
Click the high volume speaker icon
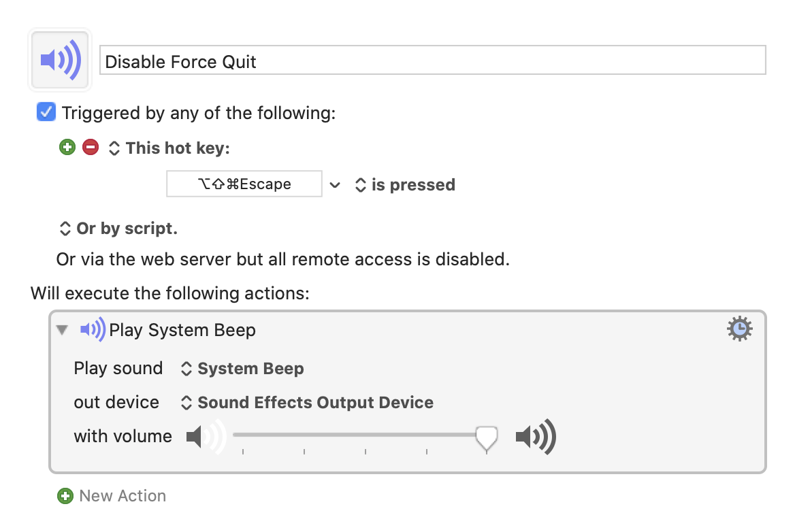coord(536,436)
